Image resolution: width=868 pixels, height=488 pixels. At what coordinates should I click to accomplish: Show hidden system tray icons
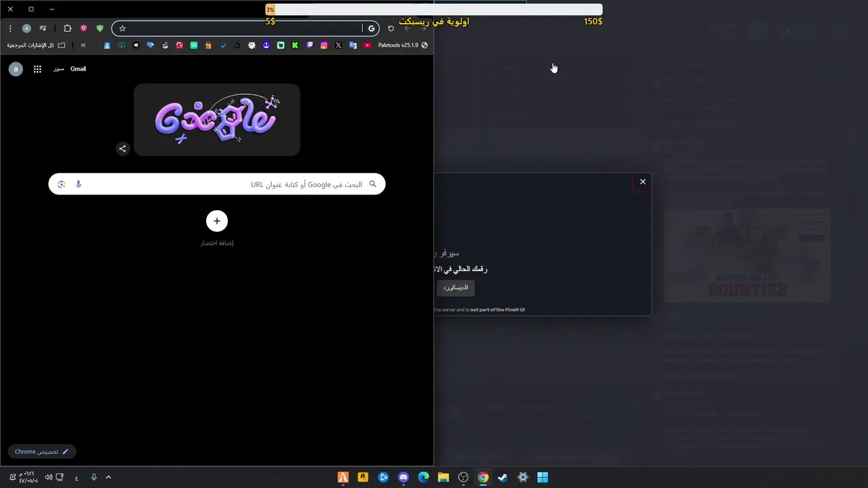tap(108, 477)
